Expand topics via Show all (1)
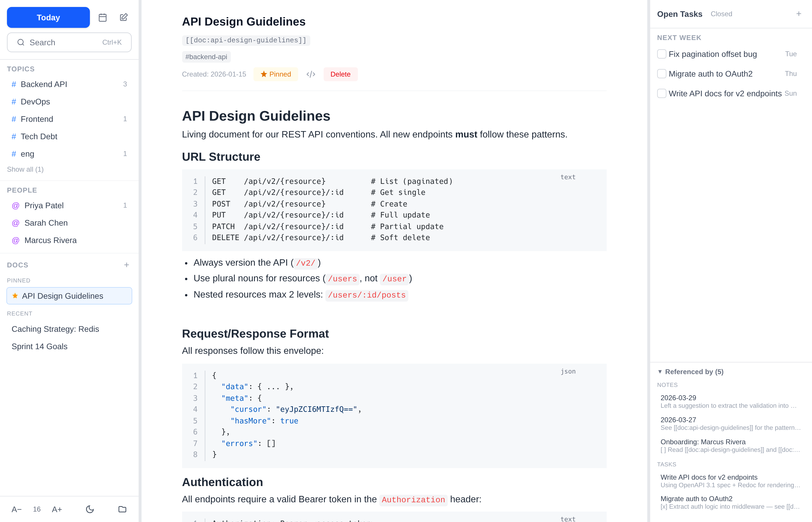This screenshot has height=522, width=812. (x=26, y=169)
